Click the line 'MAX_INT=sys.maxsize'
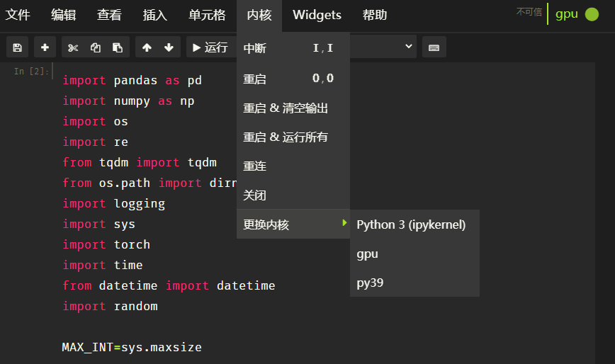615x364 pixels. coord(132,347)
